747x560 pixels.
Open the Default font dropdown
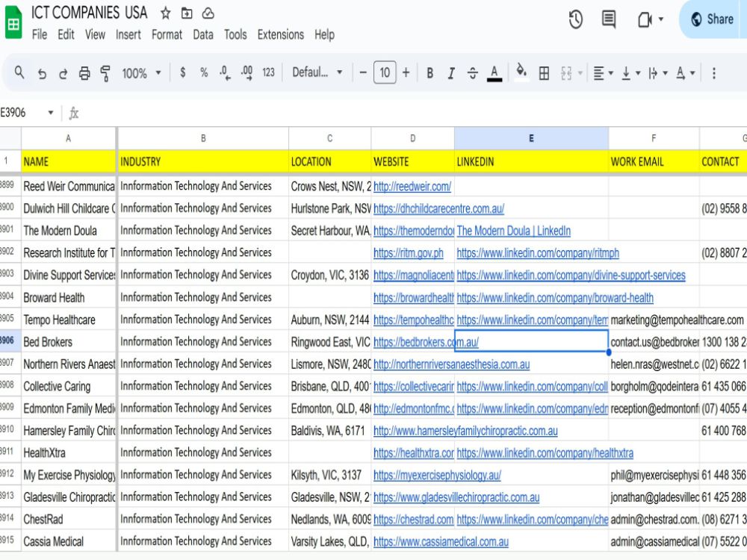(317, 72)
